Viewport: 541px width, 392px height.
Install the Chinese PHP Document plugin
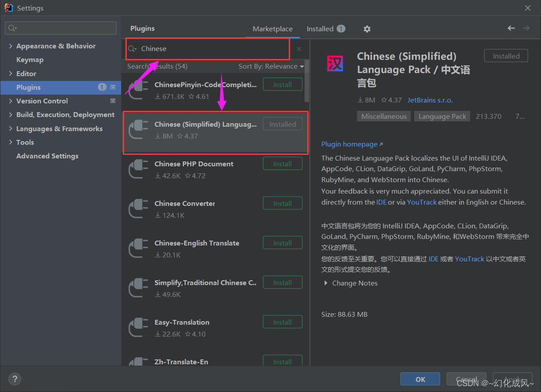283,164
